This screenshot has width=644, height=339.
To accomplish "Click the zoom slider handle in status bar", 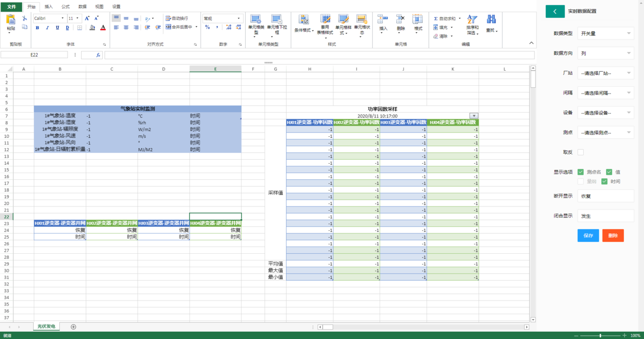I will tap(600, 336).
